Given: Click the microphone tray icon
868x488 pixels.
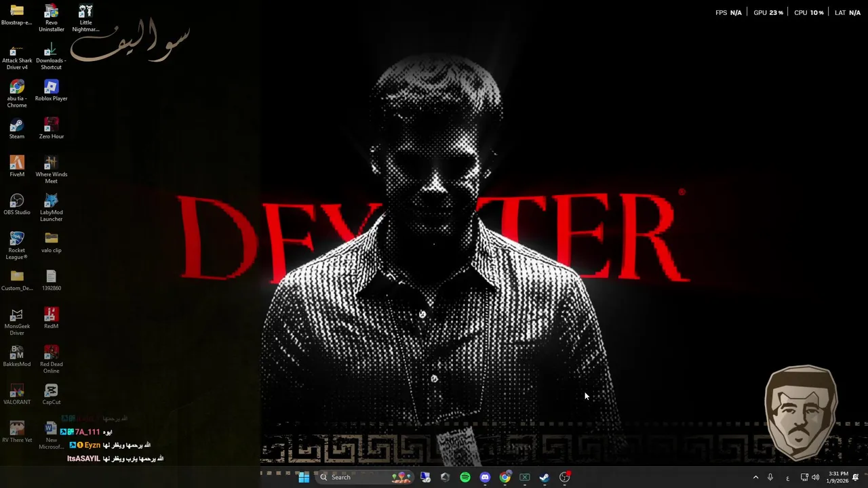Looking at the screenshot, I should pyautogui.click(x=770, y=477).
